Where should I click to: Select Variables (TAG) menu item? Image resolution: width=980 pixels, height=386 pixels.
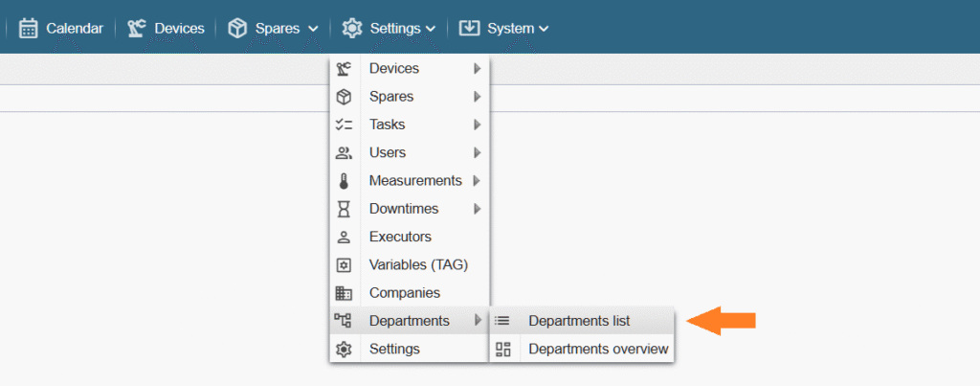418,264
